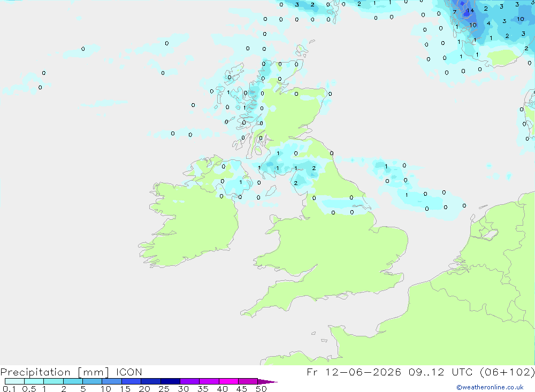Click the '(06+102)' model run text
This screenshot has height=392, width=535.
coord(507,372)
